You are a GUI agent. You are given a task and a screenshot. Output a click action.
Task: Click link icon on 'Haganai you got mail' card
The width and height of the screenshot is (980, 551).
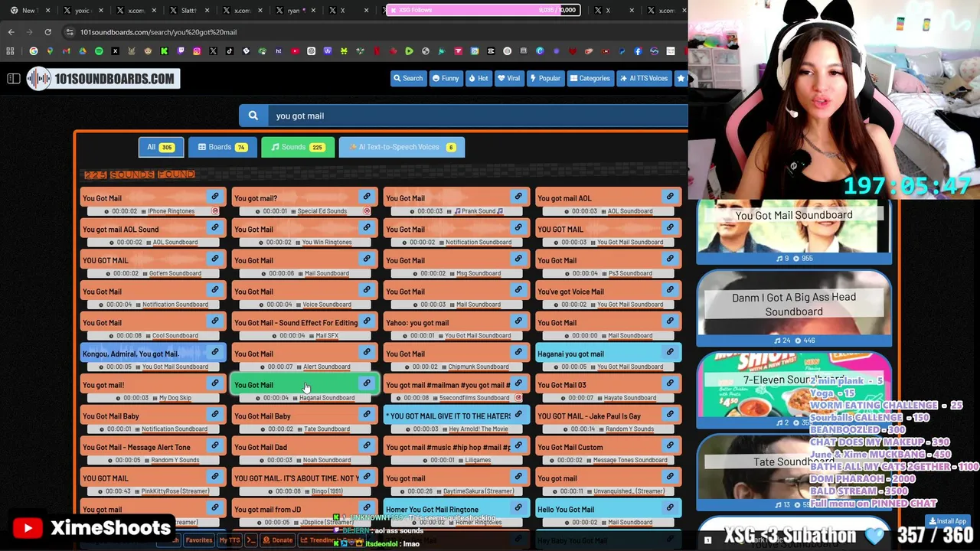pos(670,353)
